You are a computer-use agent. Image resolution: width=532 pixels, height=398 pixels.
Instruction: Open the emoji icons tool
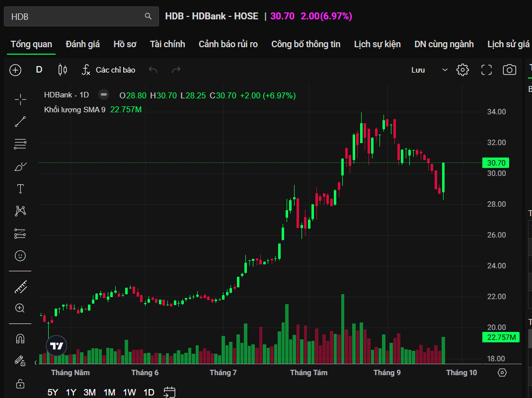[20, 256]
